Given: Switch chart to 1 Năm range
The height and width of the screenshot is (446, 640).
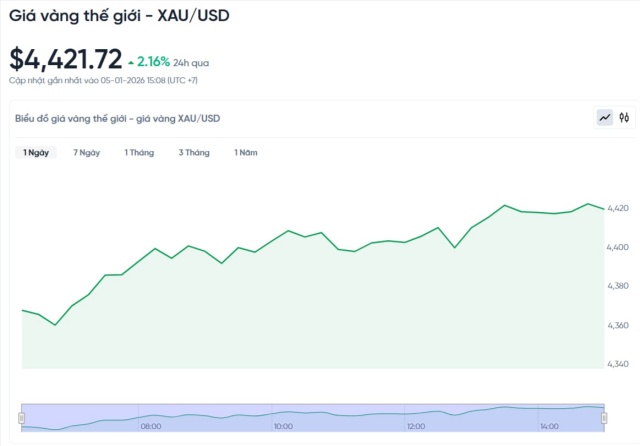Looking at the screenshot, I should (x=246, y=153).
